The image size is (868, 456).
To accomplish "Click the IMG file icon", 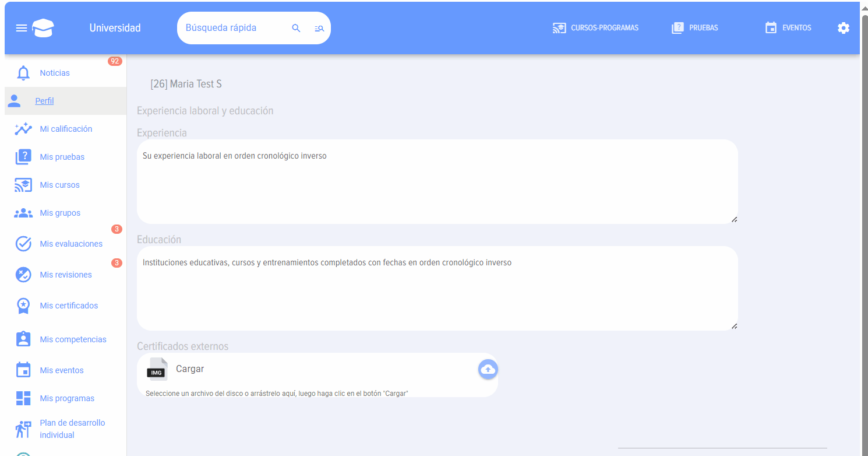I will coord(157,369).
